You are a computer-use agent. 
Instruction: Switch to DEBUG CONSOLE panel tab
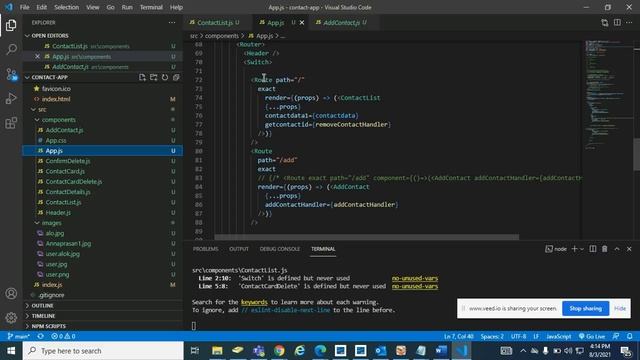[280, 249]
